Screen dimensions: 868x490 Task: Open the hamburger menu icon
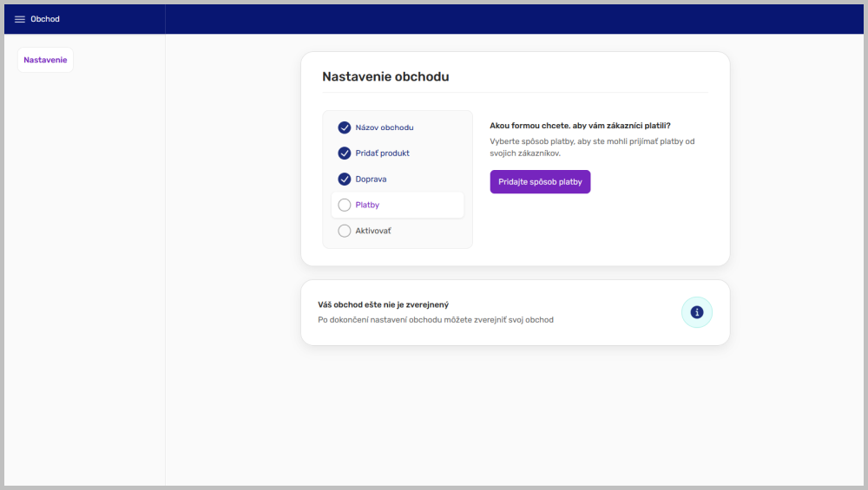pyautogui.click(x=20, y=19)
